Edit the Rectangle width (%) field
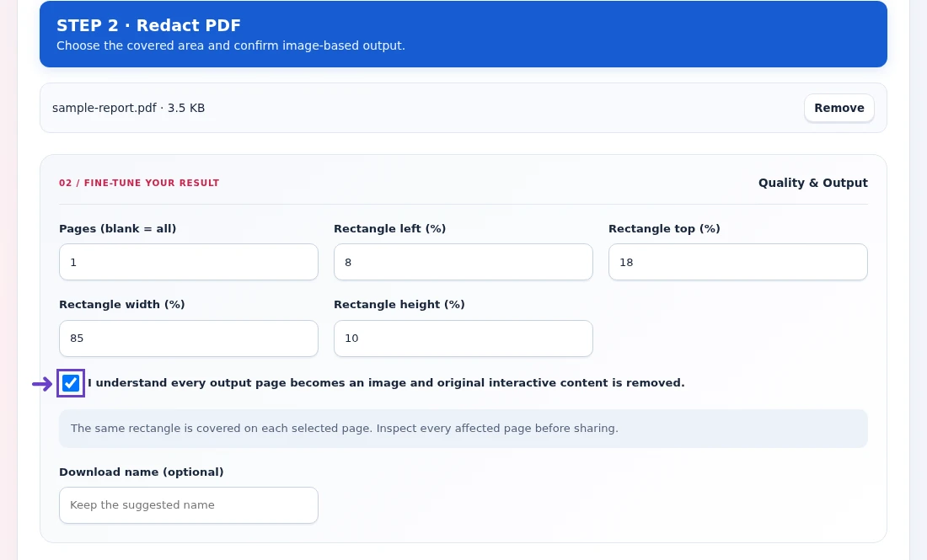Viewport: 927px width, 560px height. (189, 339)
